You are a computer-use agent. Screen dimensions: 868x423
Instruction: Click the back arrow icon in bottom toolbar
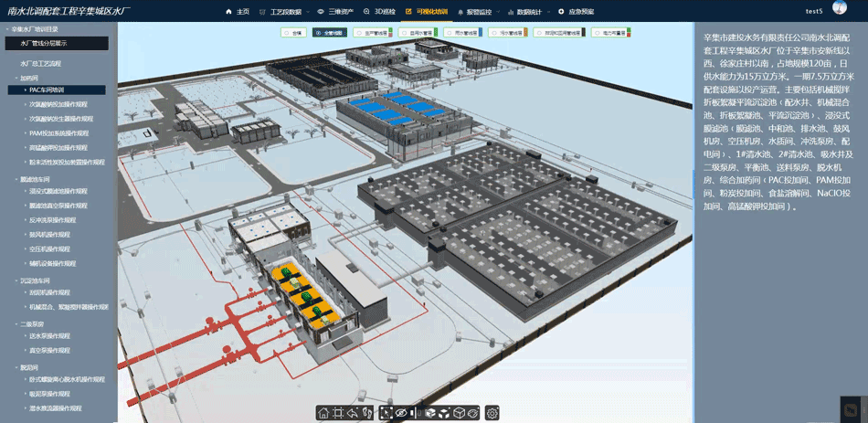coord(353,413)
